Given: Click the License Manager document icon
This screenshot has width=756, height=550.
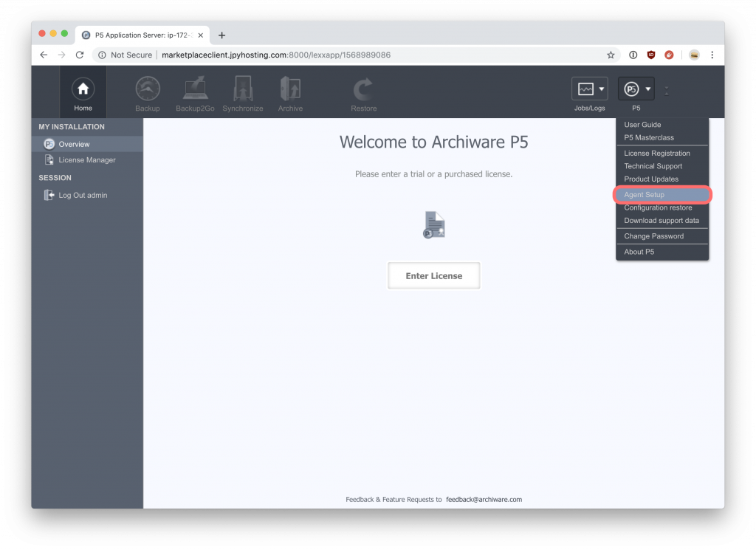Looking at the screenshot, I should [x=49, y=159].
